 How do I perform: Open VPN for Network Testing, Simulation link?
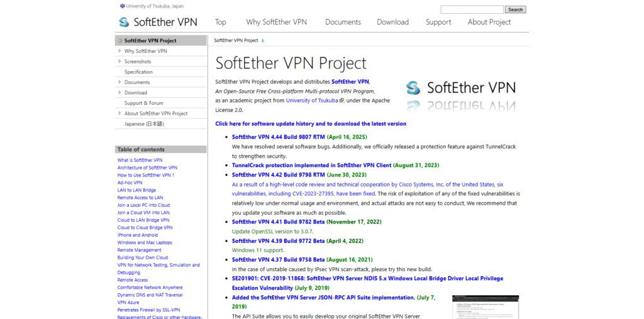(158, 269)
